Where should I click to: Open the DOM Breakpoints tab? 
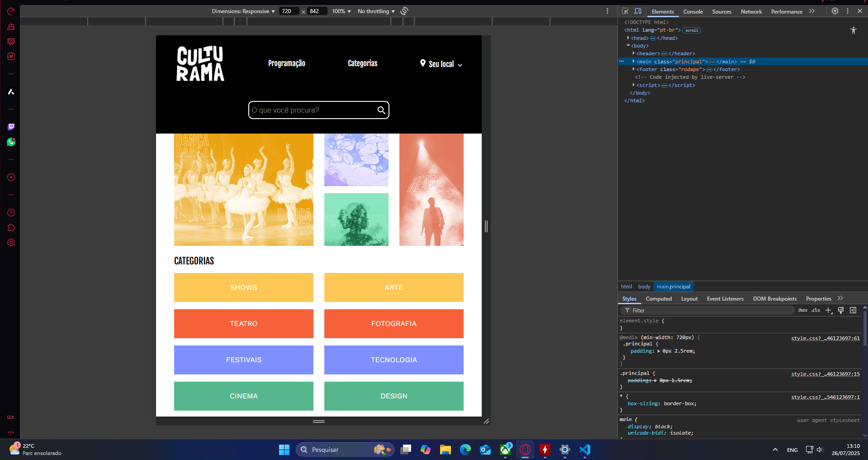coord(775,299)
